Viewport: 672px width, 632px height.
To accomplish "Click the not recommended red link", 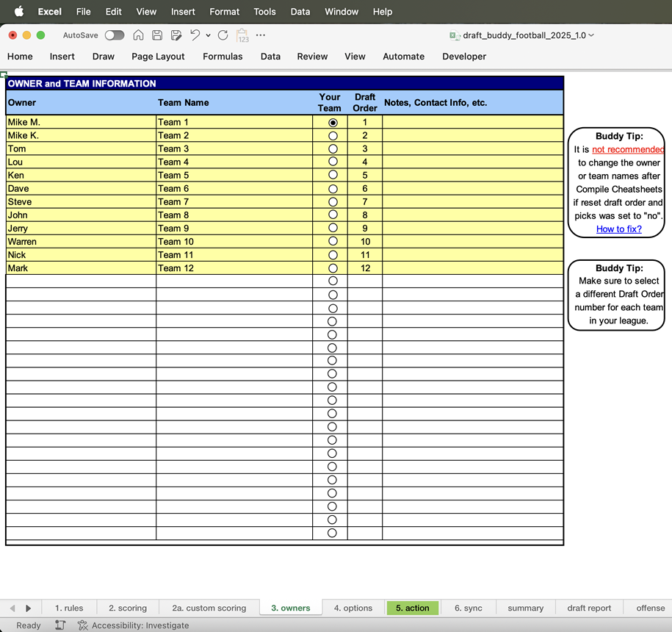I will pyautogui.click(x=628, y=149).
